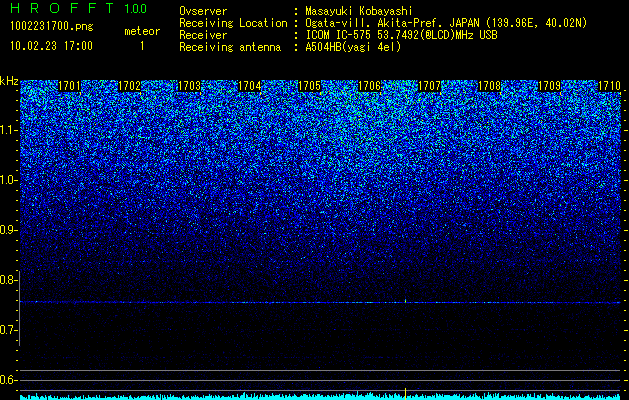Click the A504HB(yagi 4el) antenna text
The width and height of the screenshot is (629, 400).
(353, 47)
